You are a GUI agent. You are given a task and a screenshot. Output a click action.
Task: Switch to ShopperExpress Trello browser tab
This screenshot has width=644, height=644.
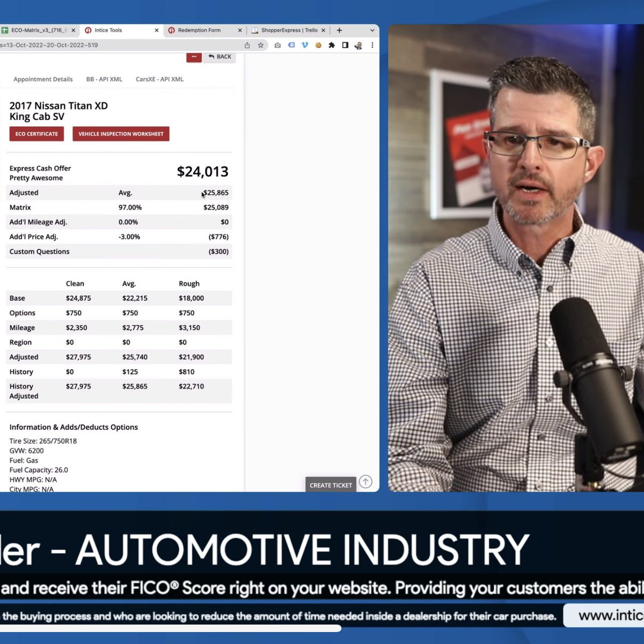pyautogui.click(x=288, y=31)
